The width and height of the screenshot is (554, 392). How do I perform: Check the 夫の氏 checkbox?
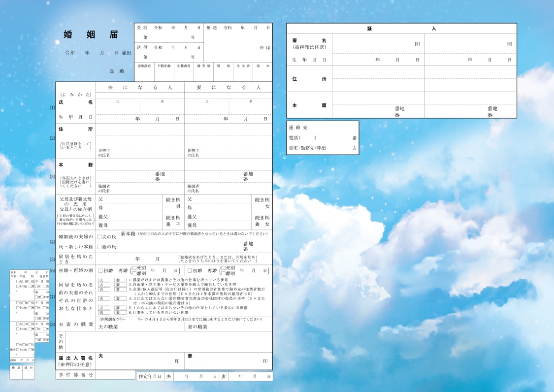click(99, 237)
